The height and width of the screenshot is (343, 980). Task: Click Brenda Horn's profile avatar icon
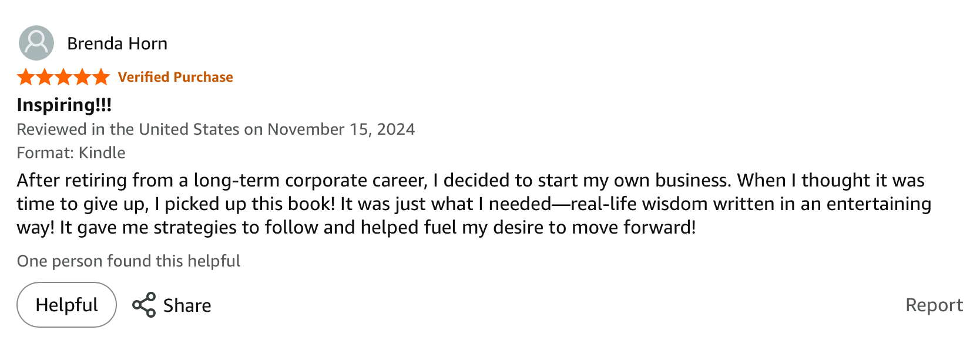pos(36,43)
